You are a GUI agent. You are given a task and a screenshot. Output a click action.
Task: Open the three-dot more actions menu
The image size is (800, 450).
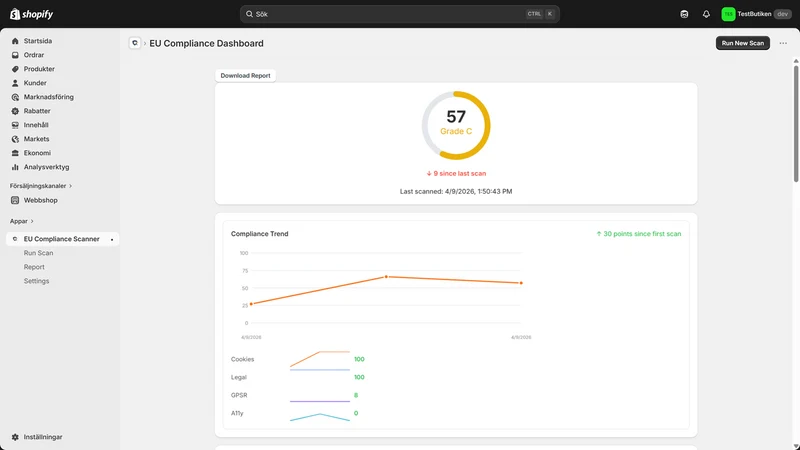pos(783,43)
